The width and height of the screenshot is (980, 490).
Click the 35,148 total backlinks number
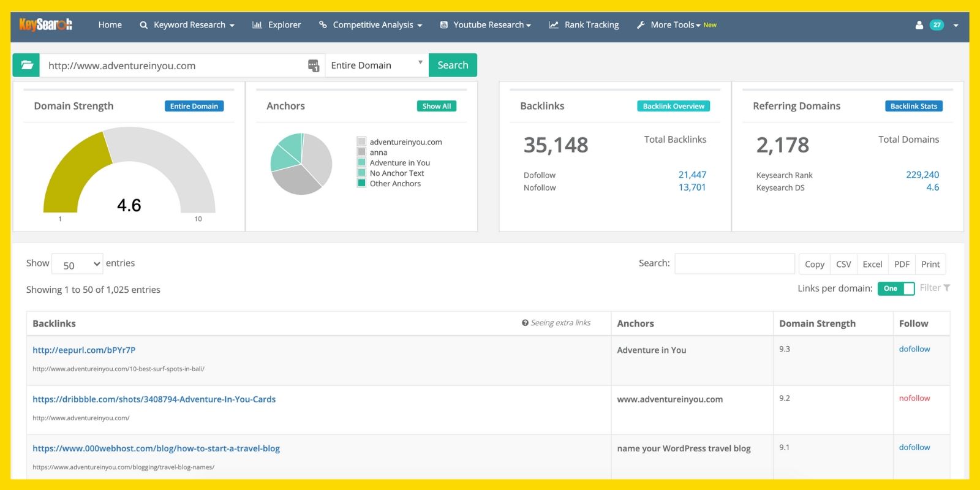click(556, 145)
